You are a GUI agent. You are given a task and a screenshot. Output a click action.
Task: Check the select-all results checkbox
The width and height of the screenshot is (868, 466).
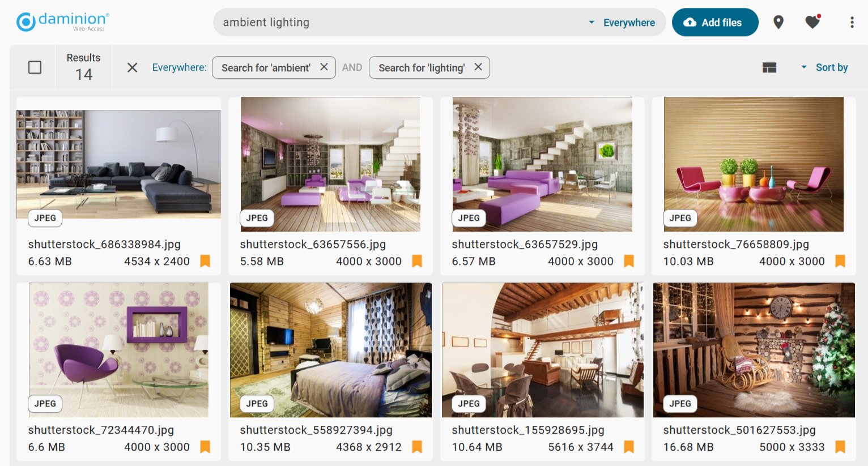click(x=35, y=67)
